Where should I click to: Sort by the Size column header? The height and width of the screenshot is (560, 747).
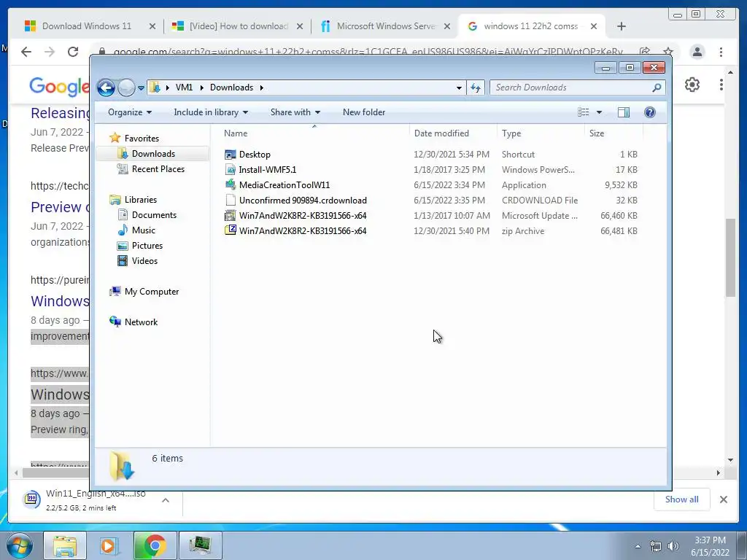click(614, 133)
